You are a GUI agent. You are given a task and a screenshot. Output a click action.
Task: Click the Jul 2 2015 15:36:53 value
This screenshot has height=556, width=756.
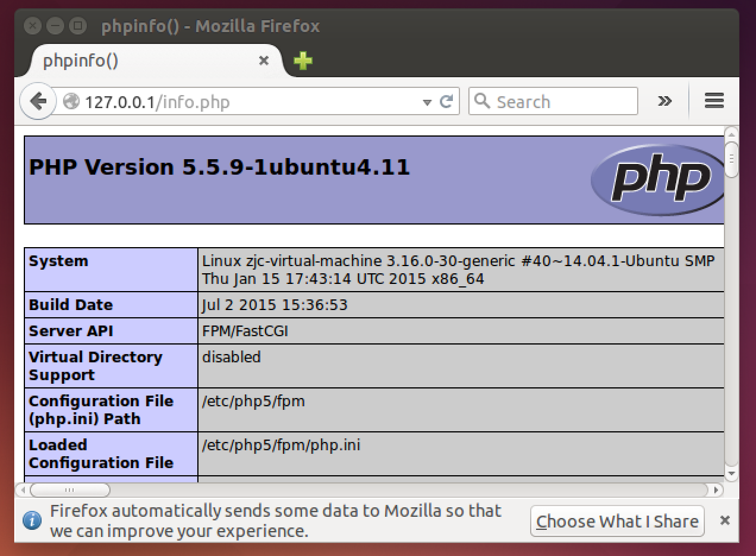(x=275, y=305)
